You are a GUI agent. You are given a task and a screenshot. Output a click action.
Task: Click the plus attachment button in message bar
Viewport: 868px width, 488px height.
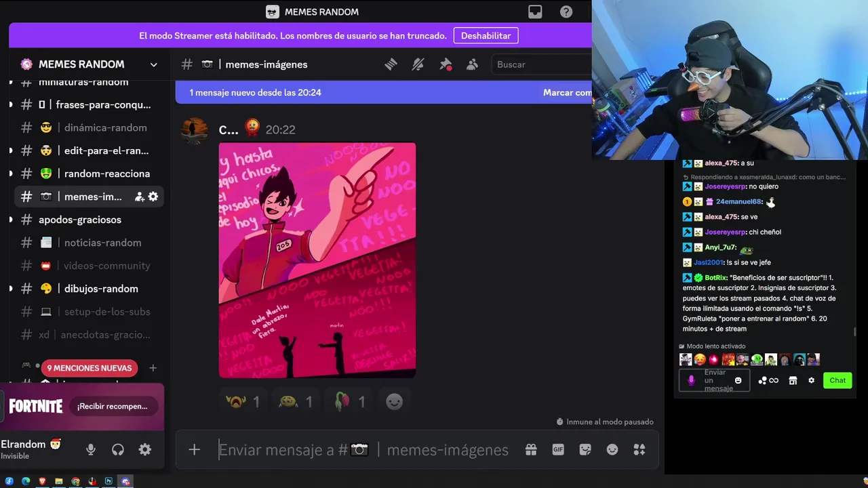pyautogui.click(x=195, y=449)
